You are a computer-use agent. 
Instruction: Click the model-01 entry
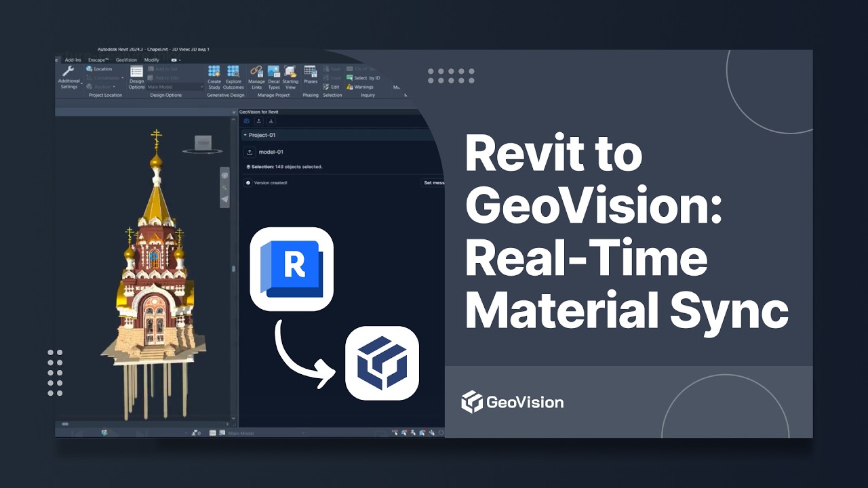click(x=271, y=152)
